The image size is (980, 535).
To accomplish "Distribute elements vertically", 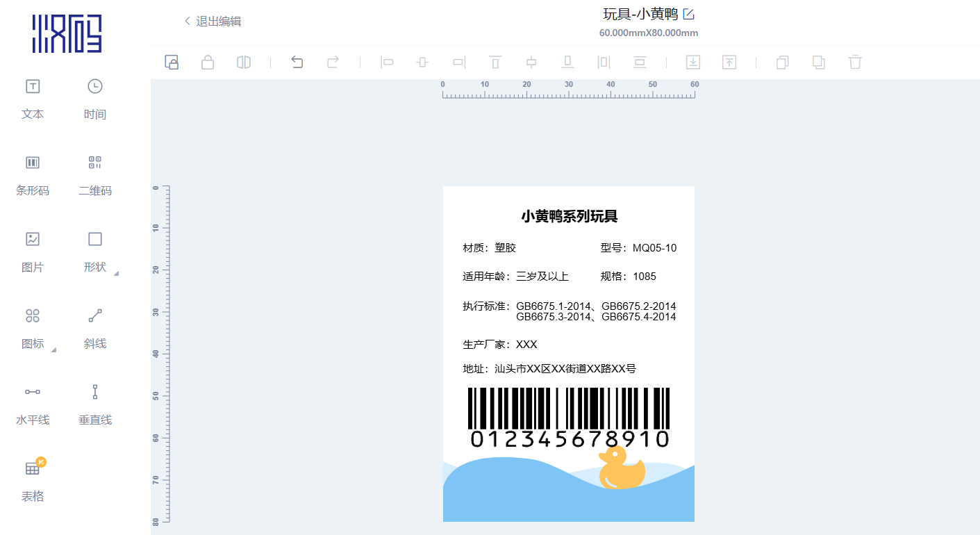I will (640, 63).
